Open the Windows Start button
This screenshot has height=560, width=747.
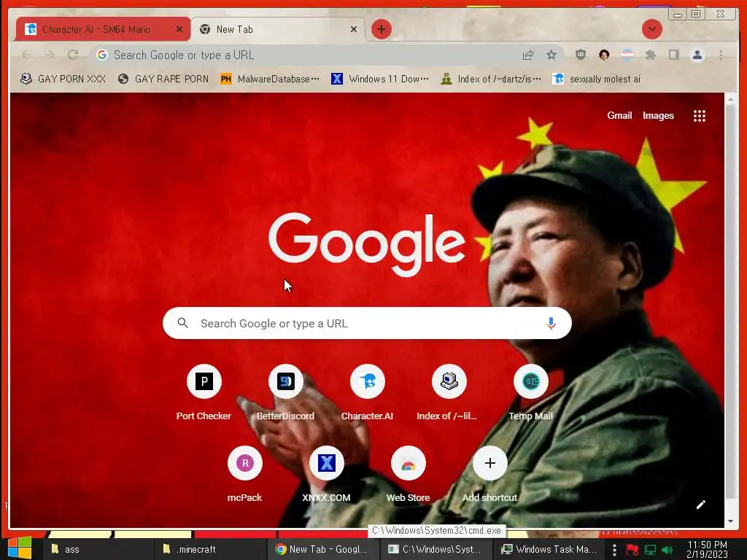pyautogui.click(x=19, y=548)
